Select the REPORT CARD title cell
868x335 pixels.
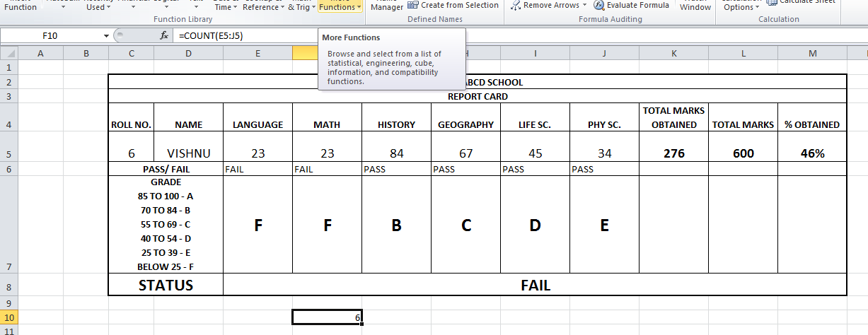478,96
